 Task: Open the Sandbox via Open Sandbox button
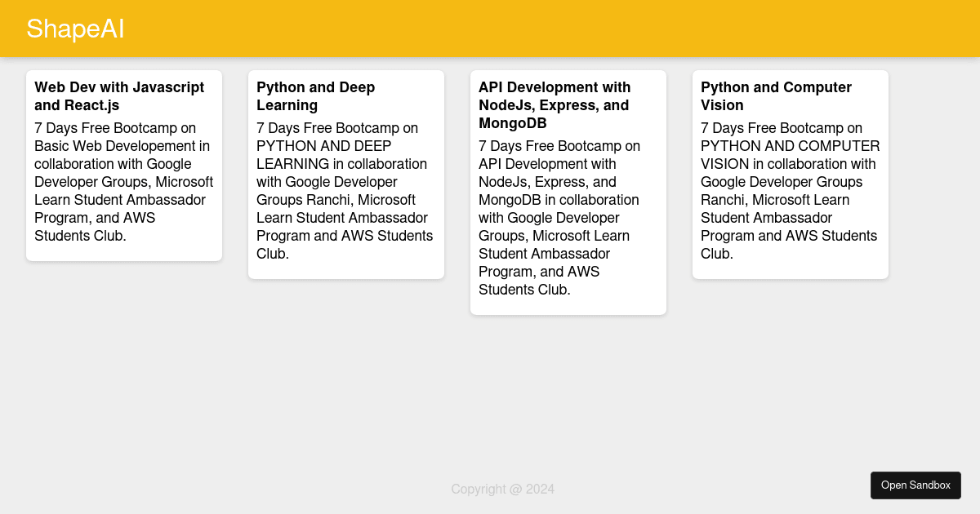pyautogui.click(x=915, y=485)
